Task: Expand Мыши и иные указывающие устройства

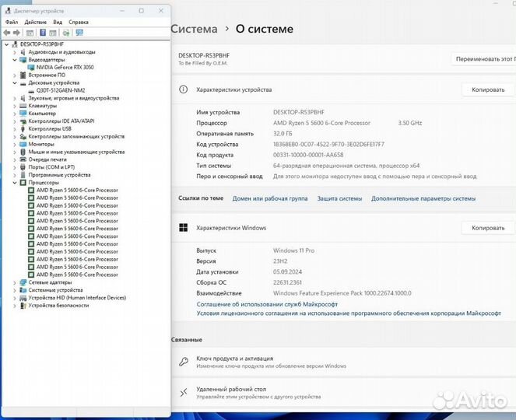Action: pyautogui.click(x=15, y=152)
